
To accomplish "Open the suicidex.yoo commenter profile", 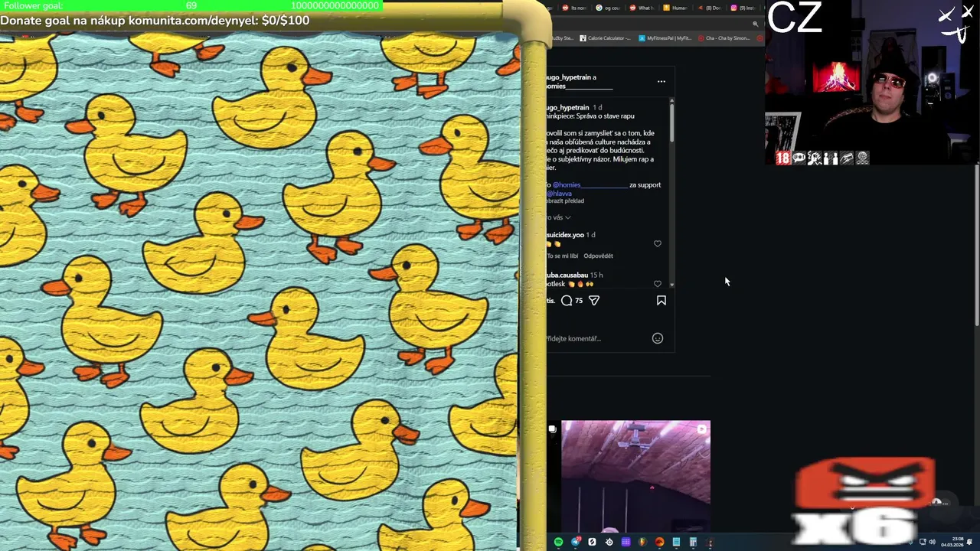I will [565, 235].
